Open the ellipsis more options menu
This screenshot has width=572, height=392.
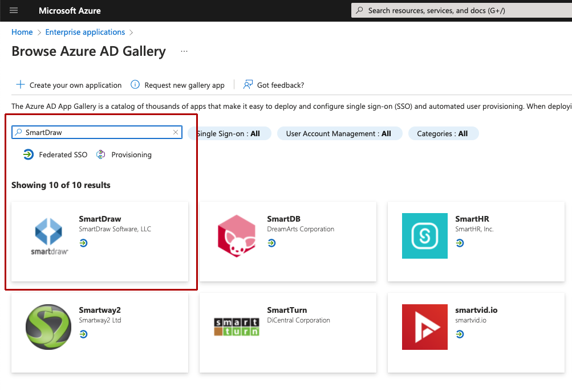point(184,51)
